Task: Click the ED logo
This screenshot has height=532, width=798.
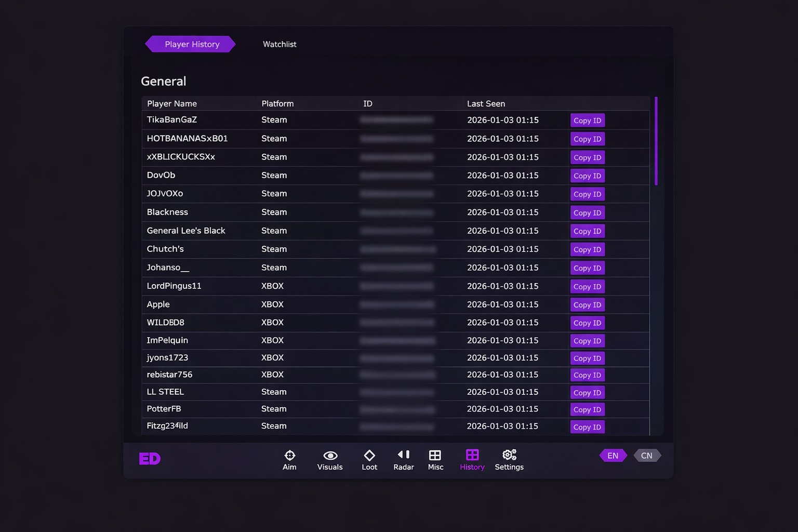Action: (150, 459)
